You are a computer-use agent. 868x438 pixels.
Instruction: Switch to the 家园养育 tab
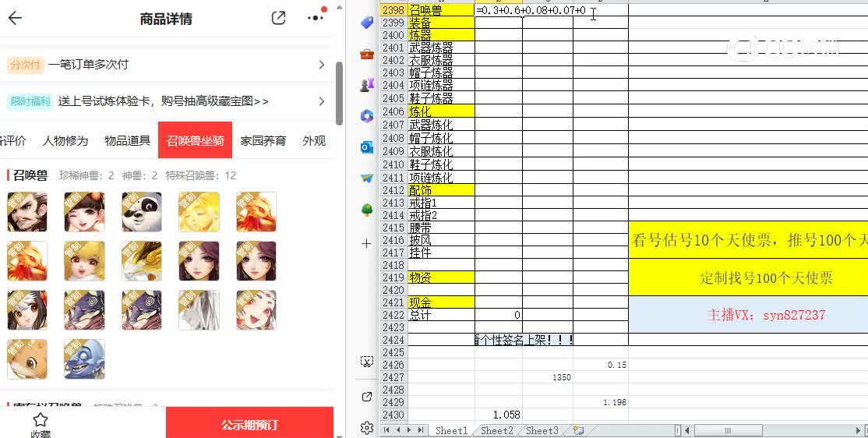(263, 140)
